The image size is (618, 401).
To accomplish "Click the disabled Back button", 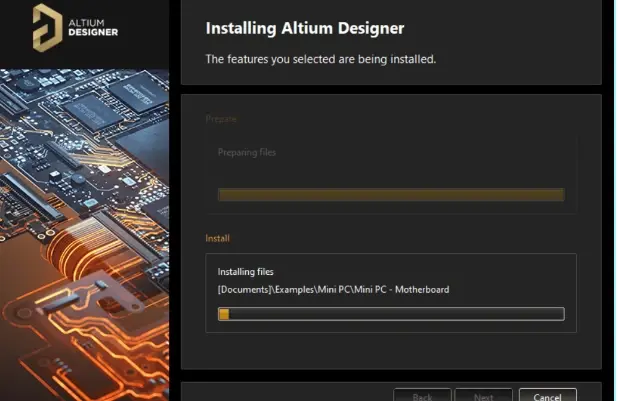I will [422, 395].
